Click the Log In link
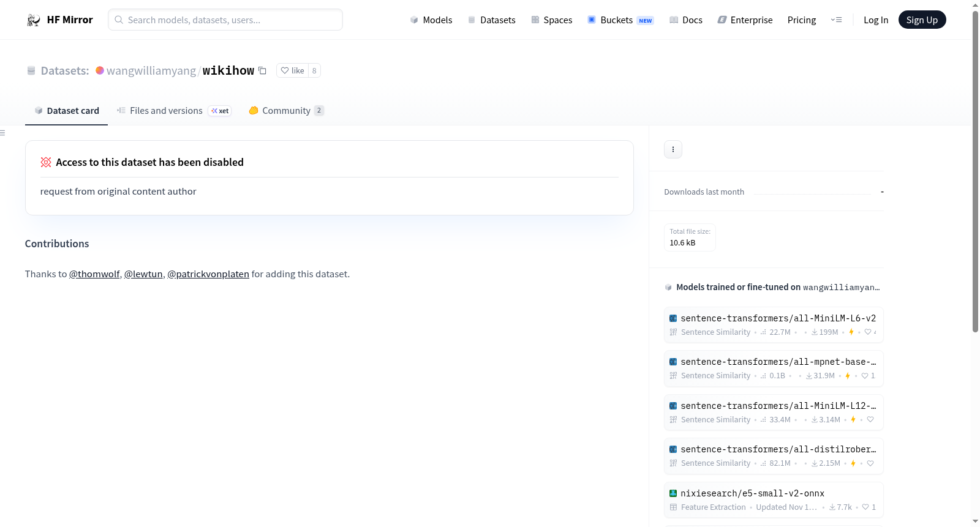This screenshot has width=980, height=527. point(876,20)
